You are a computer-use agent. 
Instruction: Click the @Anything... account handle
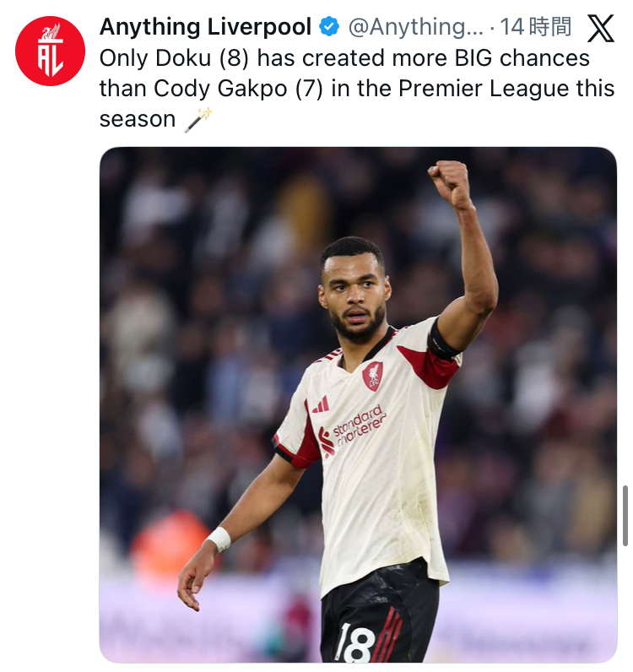coord(415,28)
